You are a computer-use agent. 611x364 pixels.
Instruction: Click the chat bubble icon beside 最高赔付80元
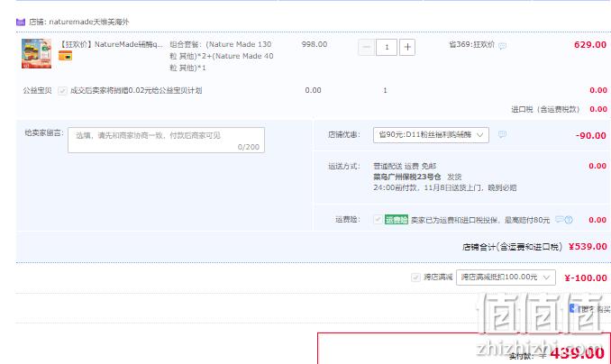click(x=560, y=220)
